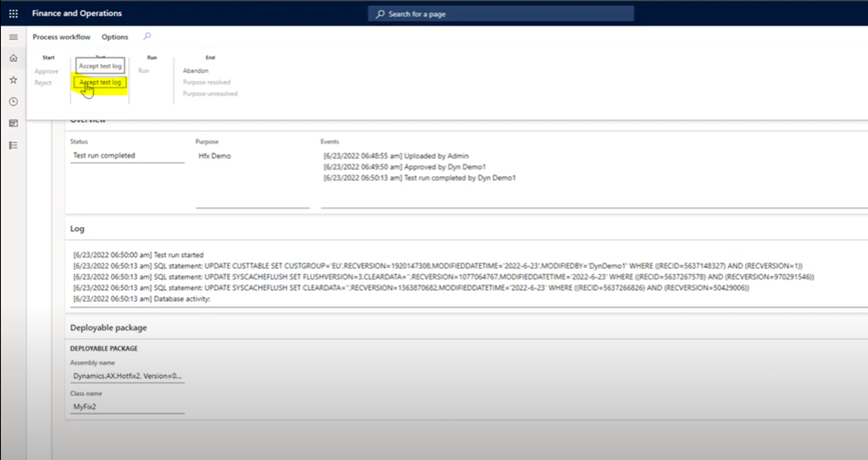Click the DEPLOYABLE PACKAGE group heading
The height and width of the screenshot is (460, 868).
point(104,349)
